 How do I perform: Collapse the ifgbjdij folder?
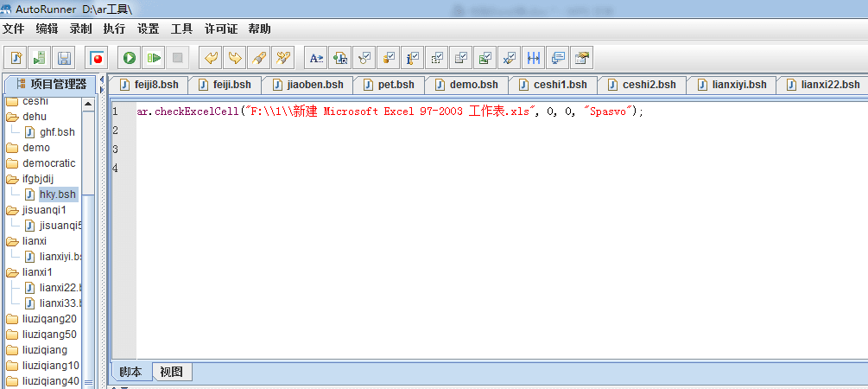coord(12,179)
